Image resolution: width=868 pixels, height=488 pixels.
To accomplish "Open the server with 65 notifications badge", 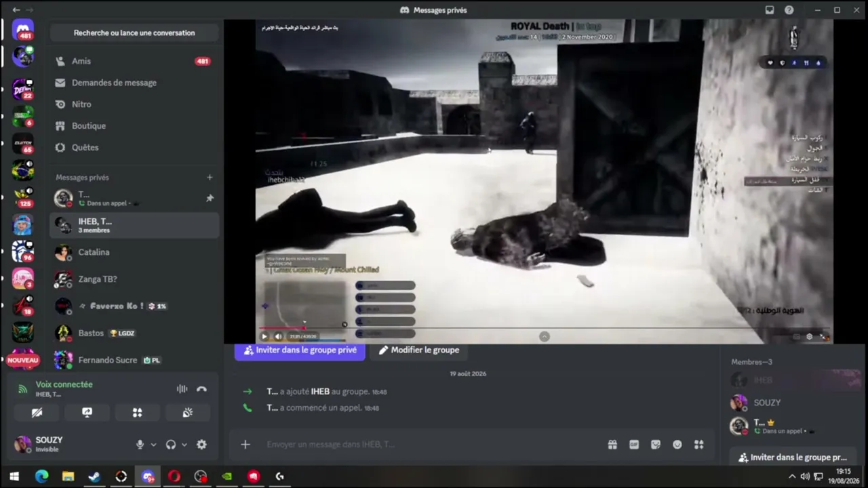I will click(x=23, y=143).
